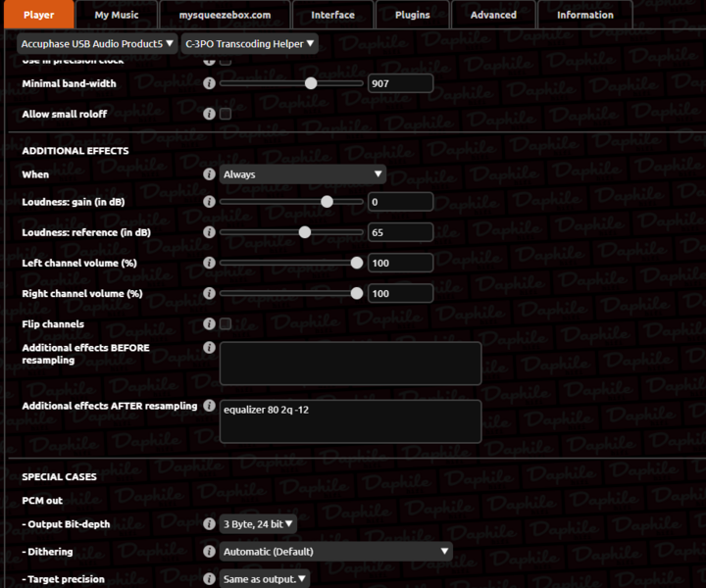
Task: Toggle the Flip channels checkbox
Action: 226,324
